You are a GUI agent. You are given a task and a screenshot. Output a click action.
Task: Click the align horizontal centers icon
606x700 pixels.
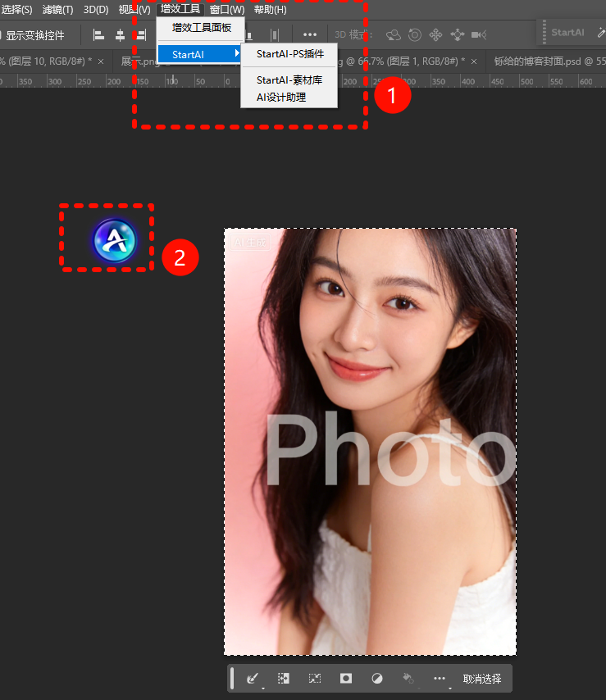(x=121, y=34)
